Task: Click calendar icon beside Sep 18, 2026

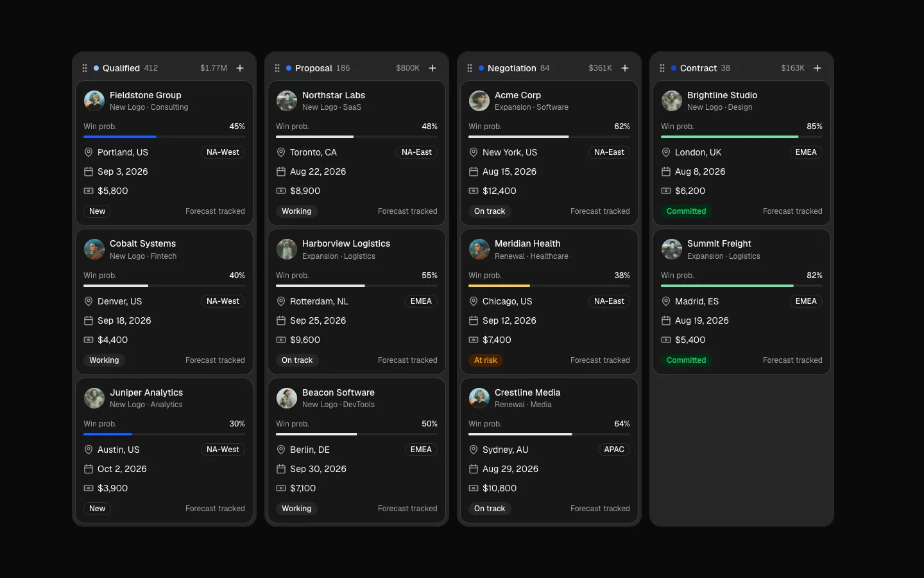Action: (x=89, y=320)
